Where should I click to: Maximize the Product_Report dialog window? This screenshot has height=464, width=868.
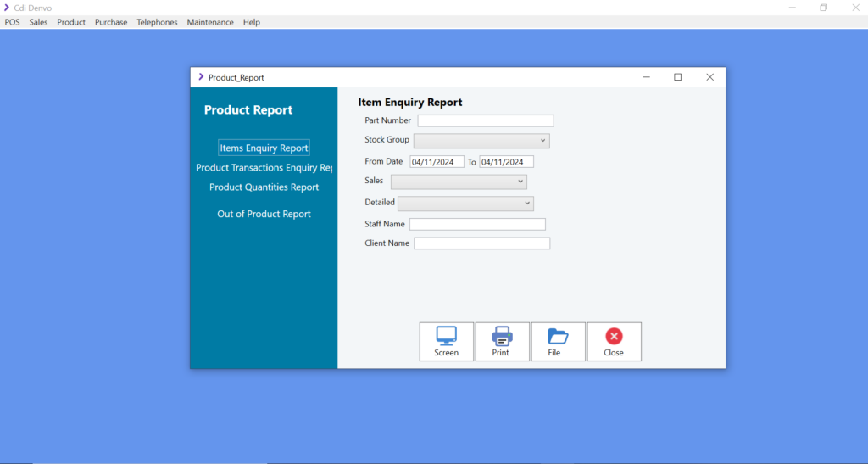click(x=677, y=77)
